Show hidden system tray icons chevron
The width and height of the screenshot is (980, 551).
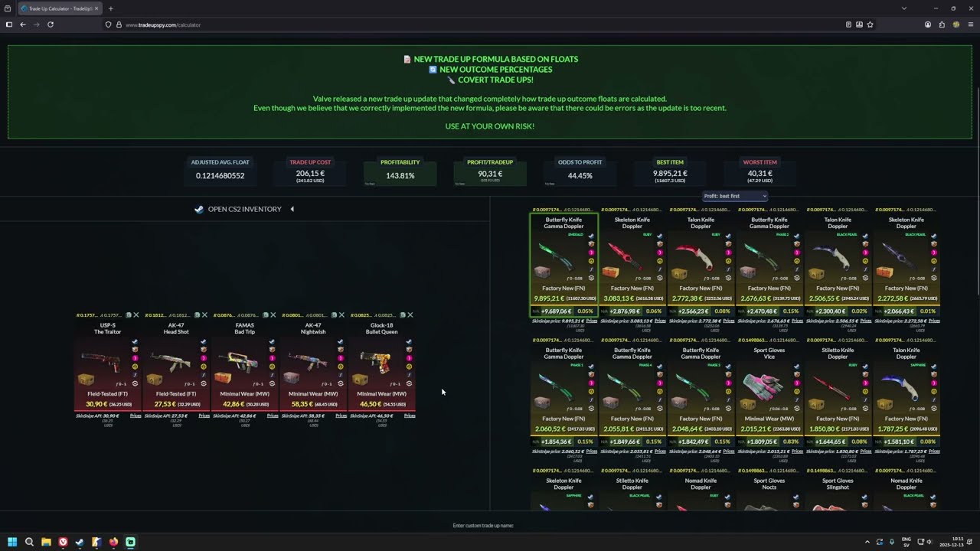(x=867, y=542)
